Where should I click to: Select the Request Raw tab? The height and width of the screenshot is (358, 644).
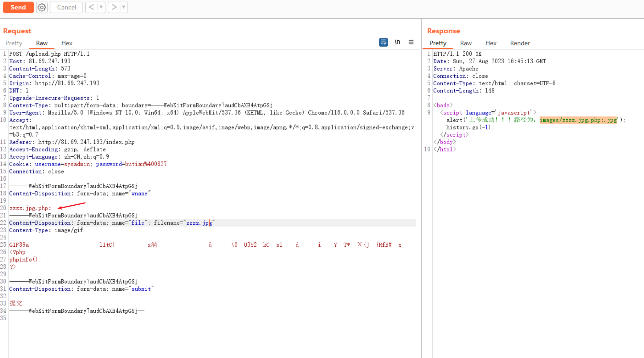(42, 43)
